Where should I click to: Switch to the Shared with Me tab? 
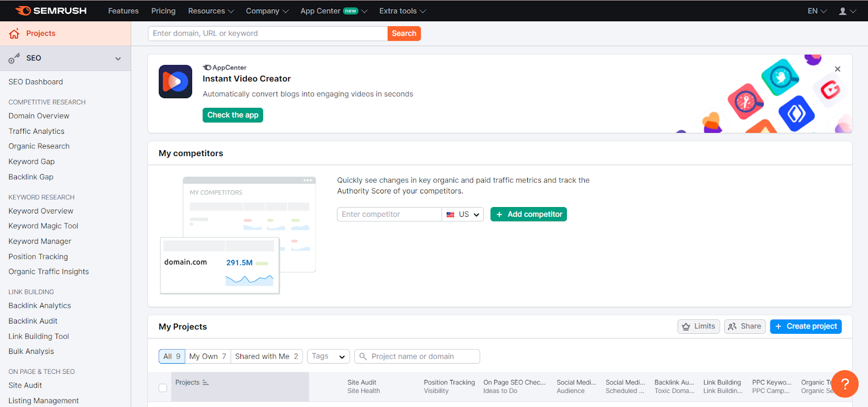click(x=266, y=356)
